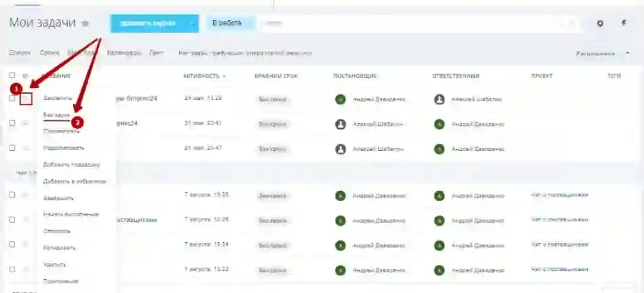
Task: Open Чат с поставщиками project in 13:22 row
Action: point(559,269)
